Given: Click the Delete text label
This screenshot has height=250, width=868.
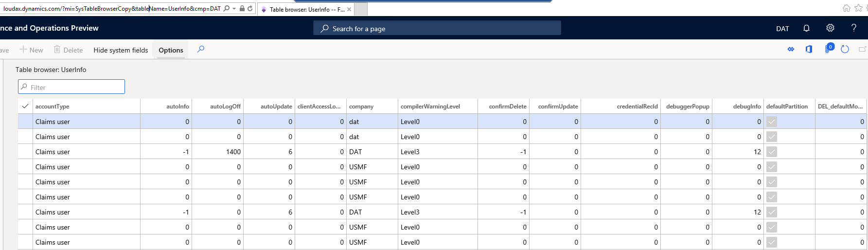Looking at the screenshot, I should 73,50.
